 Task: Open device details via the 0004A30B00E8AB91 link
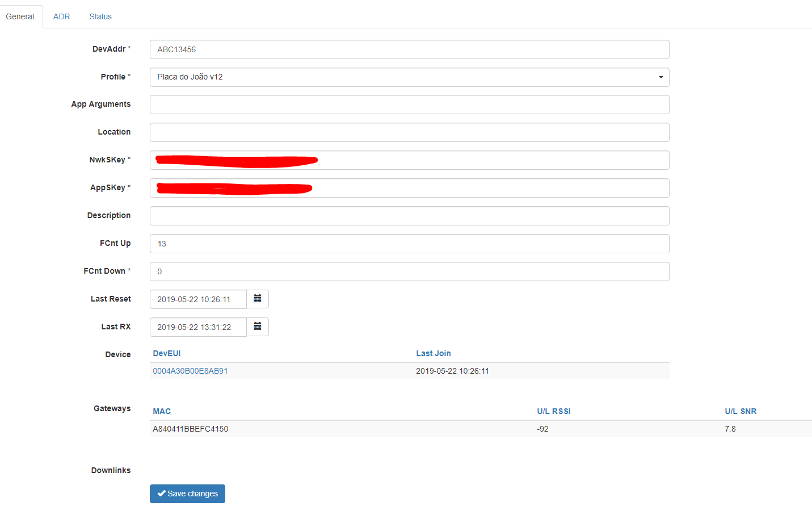[190, 370]
